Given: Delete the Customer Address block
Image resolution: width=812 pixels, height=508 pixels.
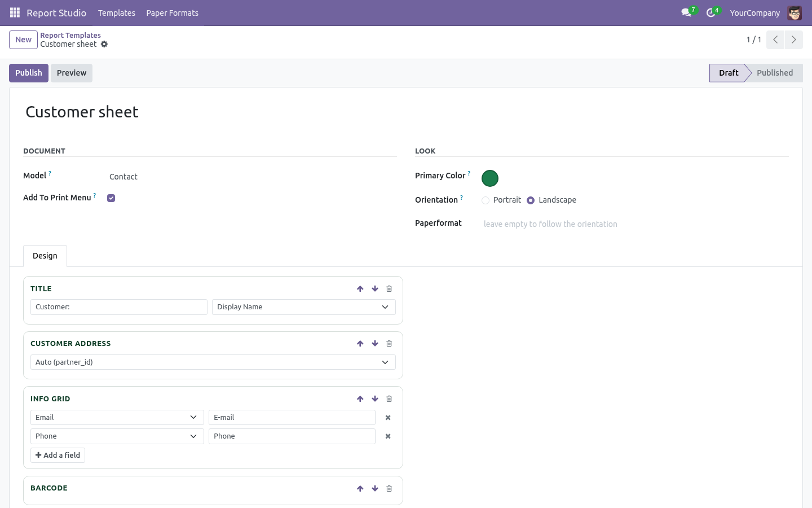Looking at the screenshot, I should click(389, 344).
